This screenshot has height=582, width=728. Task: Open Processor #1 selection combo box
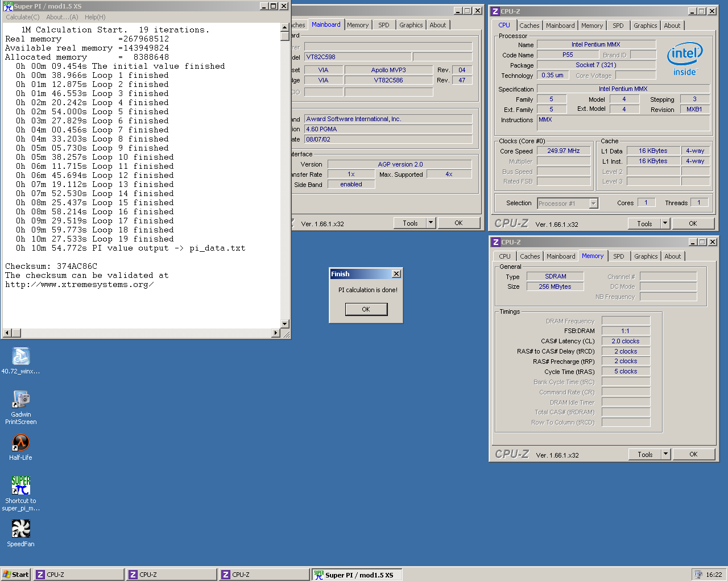click(567, 203)
